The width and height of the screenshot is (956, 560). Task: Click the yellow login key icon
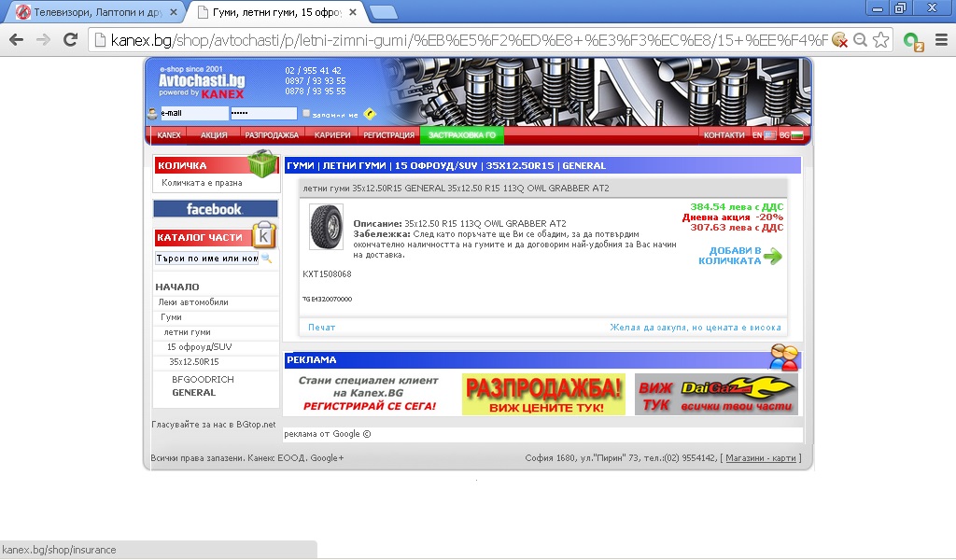pyautogui.click(x=370, y=114)
